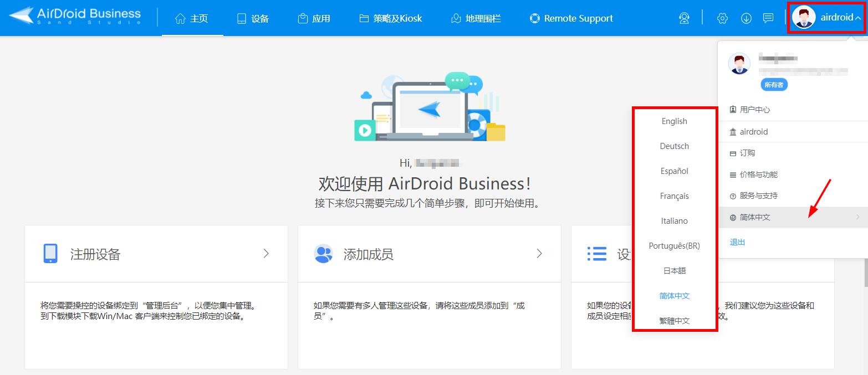This screenshot has width=868, height=375.
Task: Click the folder icon beside 策略及Kiosk
Action: tap(364, 18)
